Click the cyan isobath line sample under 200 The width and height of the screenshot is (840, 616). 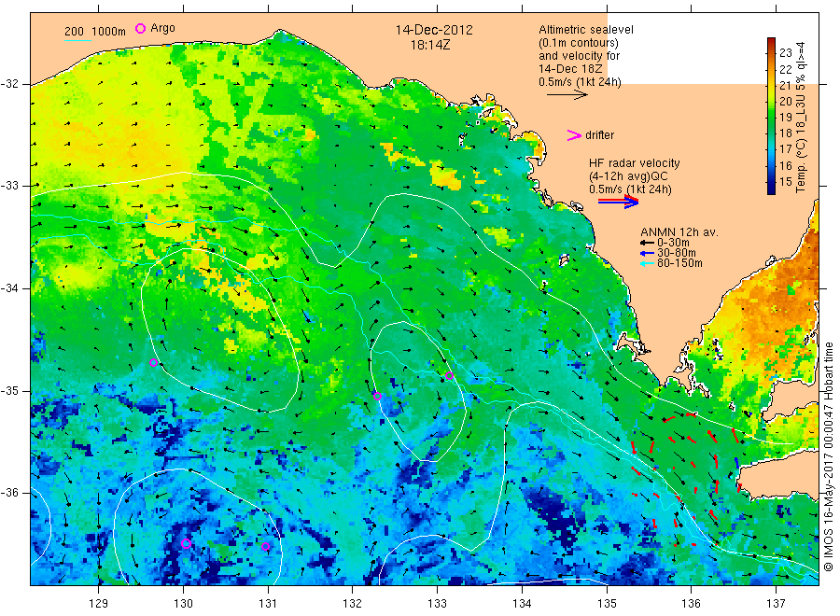(x=77, y=40)
